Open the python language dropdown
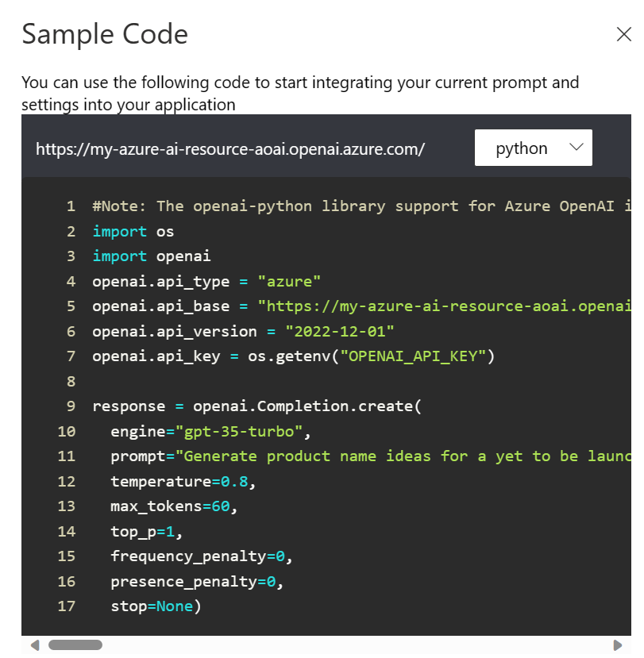Image resolution: width=644 pixels, height=658 pixels. 533,148
